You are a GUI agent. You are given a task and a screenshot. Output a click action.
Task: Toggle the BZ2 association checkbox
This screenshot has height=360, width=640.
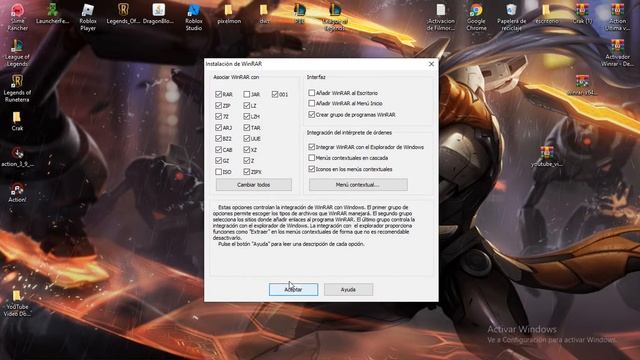click(x=218, y=138)
